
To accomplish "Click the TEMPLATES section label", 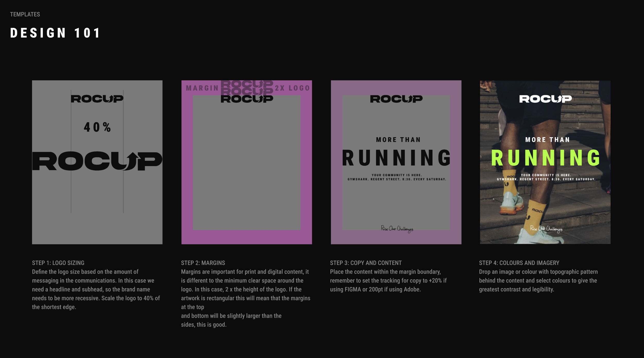I will [x=25, y=14].
